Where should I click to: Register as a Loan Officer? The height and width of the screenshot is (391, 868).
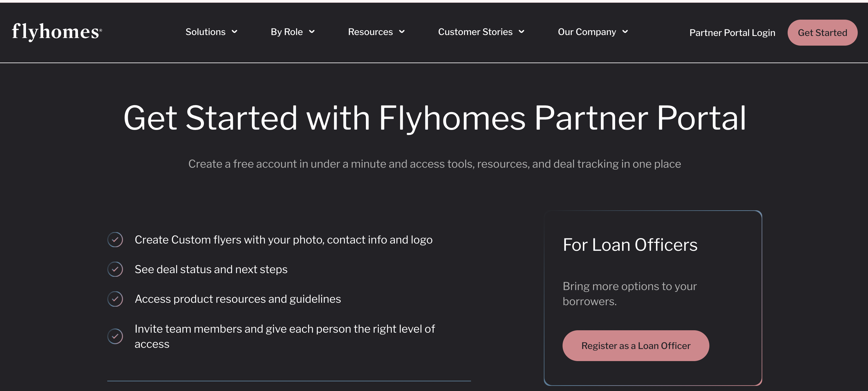[x=636, y=346]
